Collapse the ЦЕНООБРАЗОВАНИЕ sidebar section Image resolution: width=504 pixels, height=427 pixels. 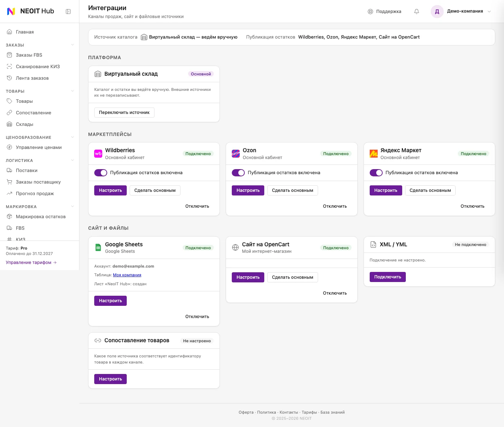(x=73, y=137)
